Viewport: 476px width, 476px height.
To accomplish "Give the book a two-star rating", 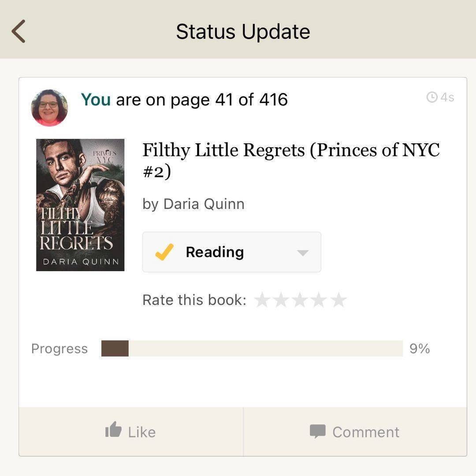I will (x=281, y=300).
